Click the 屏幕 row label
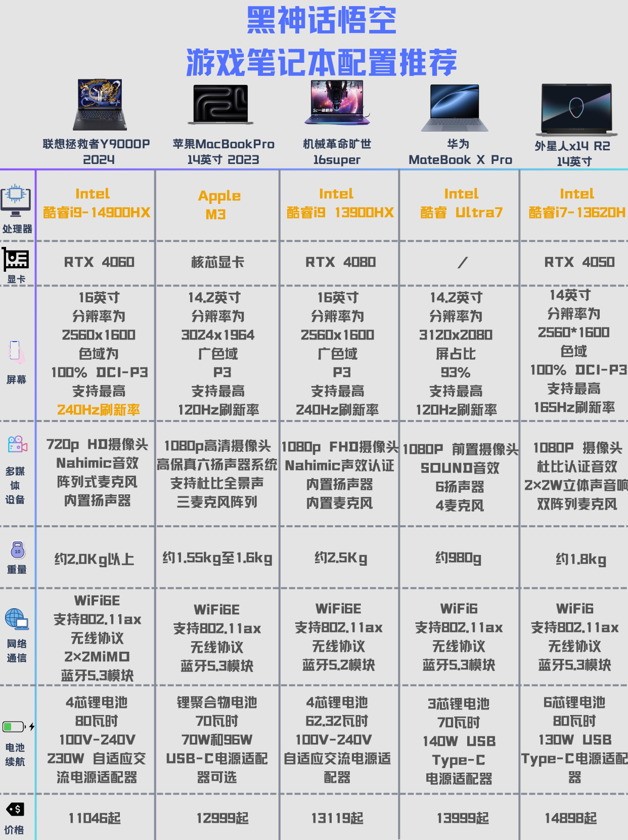Image resolution: width=628 pixels, height=840 pixels. click(x=16, y=380)
